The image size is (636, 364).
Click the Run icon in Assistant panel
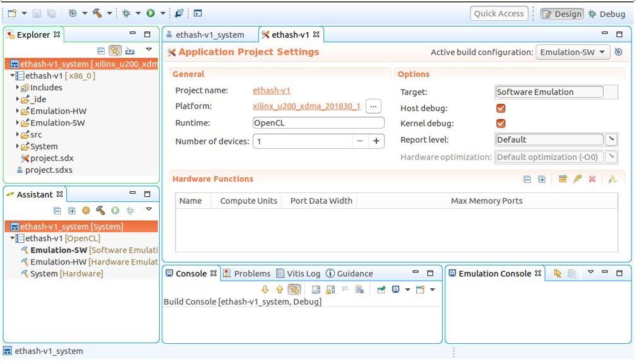pyautogui.click(x=115, y=210)
